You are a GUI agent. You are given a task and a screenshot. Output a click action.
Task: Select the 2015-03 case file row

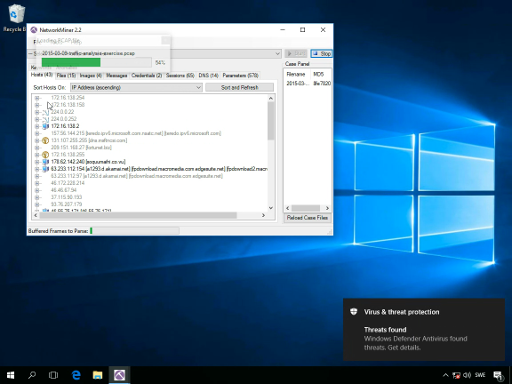pos(308,83)
